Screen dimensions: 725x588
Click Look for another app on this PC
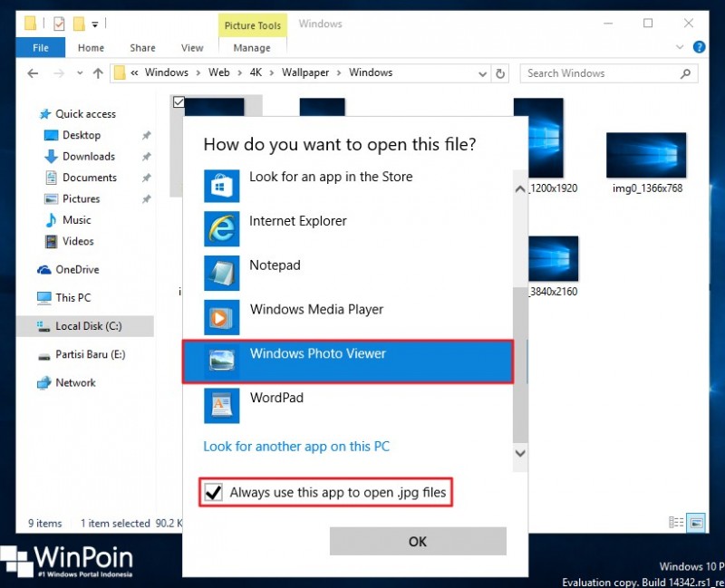pos(296,447)
